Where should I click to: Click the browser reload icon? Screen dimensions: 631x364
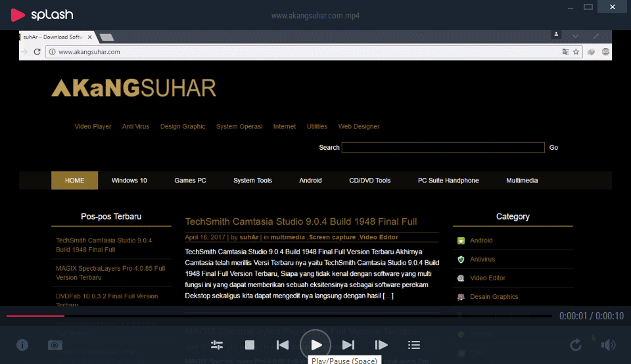[x=37, y=52]
